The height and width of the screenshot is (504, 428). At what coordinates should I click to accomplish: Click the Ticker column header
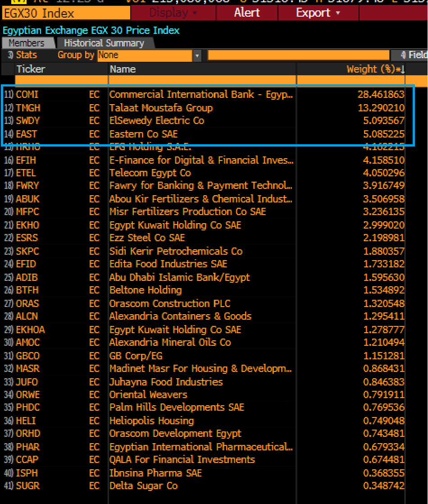(31, 69)
